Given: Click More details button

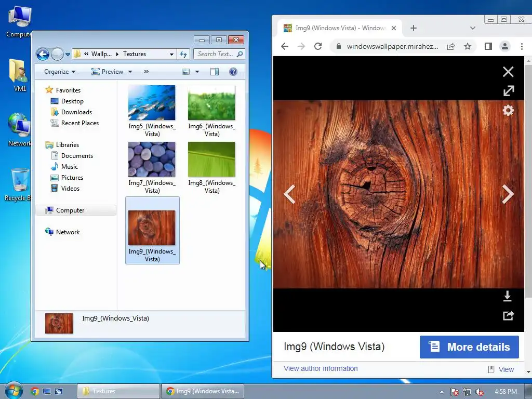Looking at the screenshot, I should (x=469, y=347).
